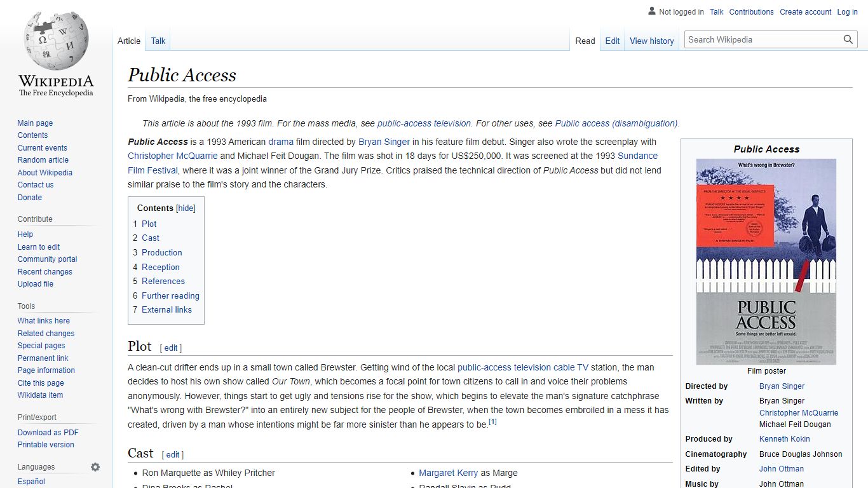The image size is (868, 488).
Task: Open John Ottman beside Edited by
Action: point(782,469)
